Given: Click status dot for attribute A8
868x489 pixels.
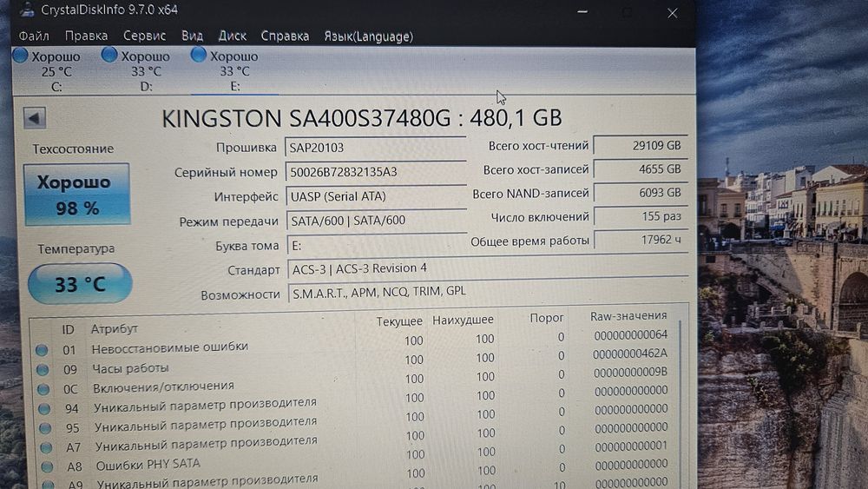Looking at the screenshot, I should point(48,466).
